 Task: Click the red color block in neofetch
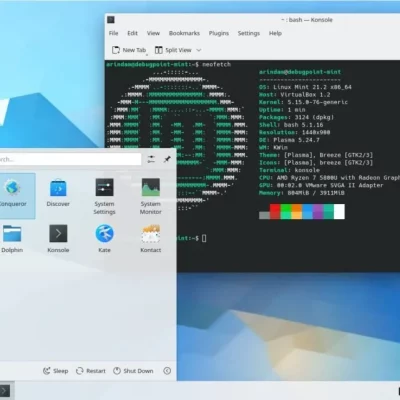tap(275, 211)
